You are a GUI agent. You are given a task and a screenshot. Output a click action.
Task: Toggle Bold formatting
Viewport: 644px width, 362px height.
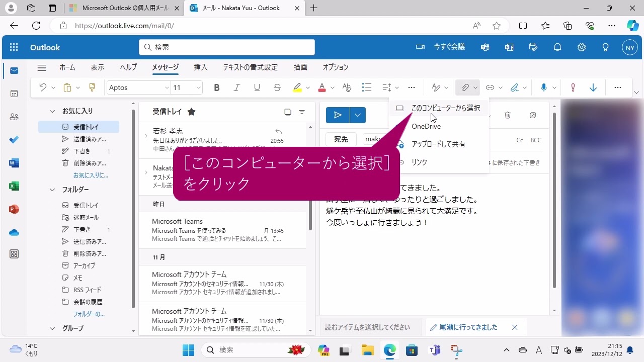point(217,87)
